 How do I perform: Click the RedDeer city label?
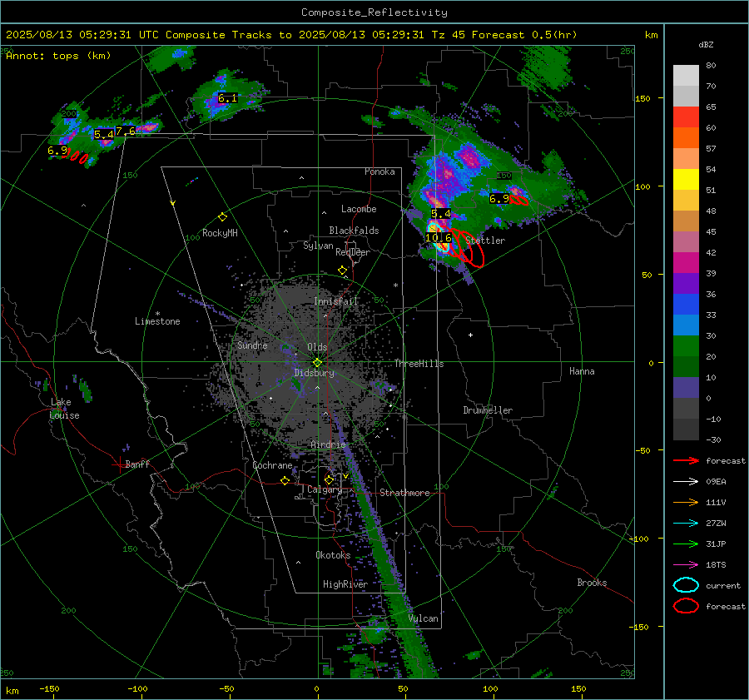(353, 252)
